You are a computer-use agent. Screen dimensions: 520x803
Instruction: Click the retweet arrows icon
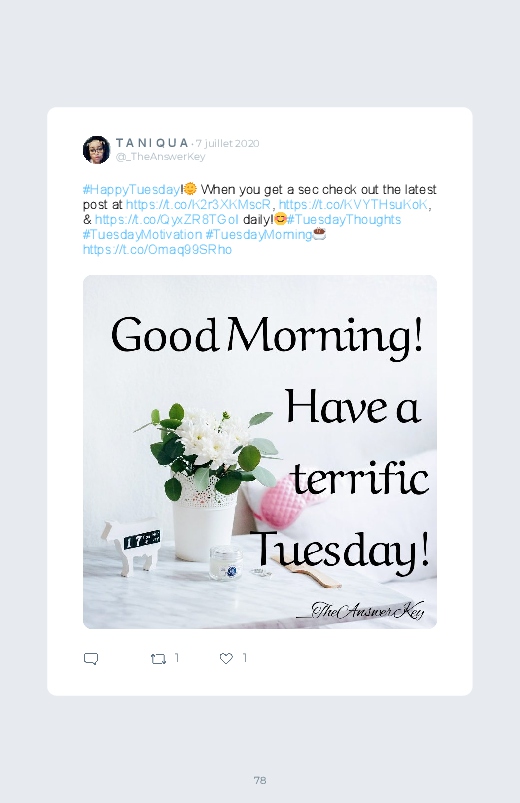coord(158,659)
